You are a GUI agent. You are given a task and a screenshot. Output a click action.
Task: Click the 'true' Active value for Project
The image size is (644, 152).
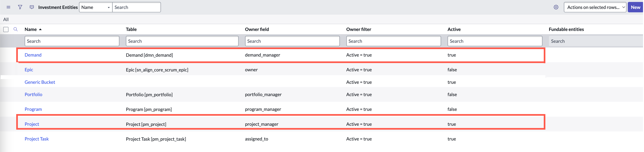[x=452, y=124]
